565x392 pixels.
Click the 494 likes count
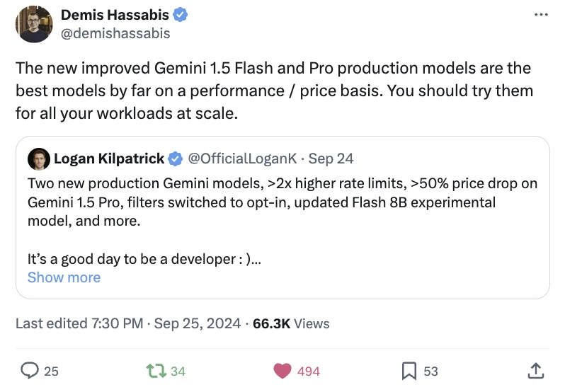(309, 371)
